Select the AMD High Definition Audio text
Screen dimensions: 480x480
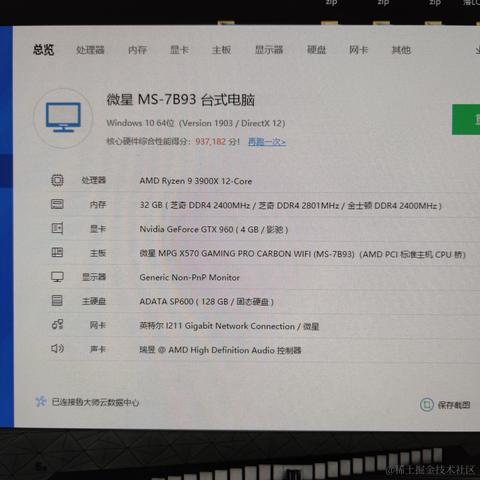(x=220, y=350)
